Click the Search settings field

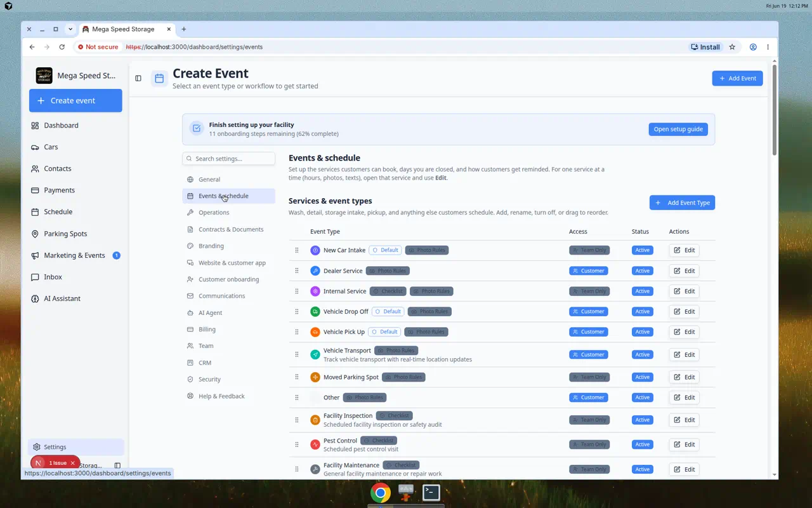point(228,159)
